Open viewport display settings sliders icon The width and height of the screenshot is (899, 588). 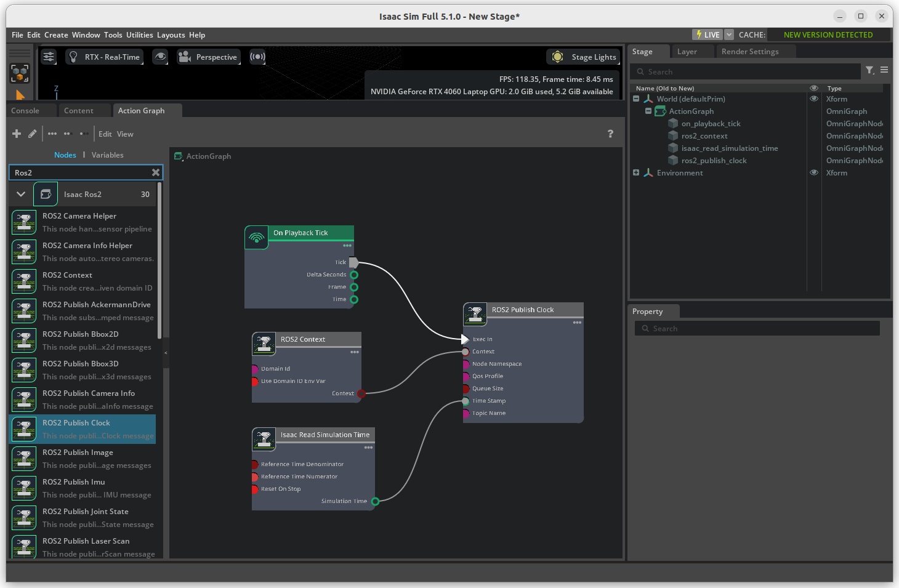click(x=49, y=57)
